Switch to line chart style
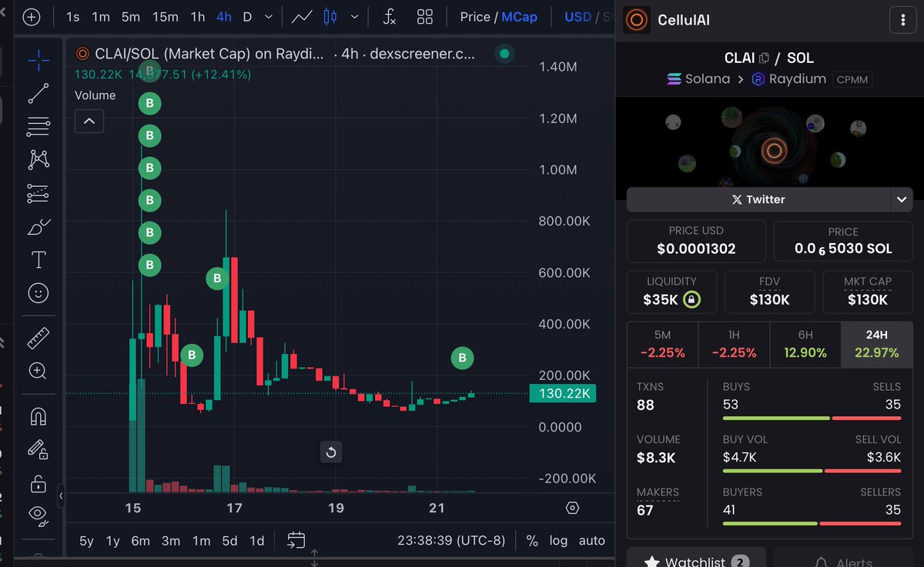924x567 pixels. click(301, 16)
